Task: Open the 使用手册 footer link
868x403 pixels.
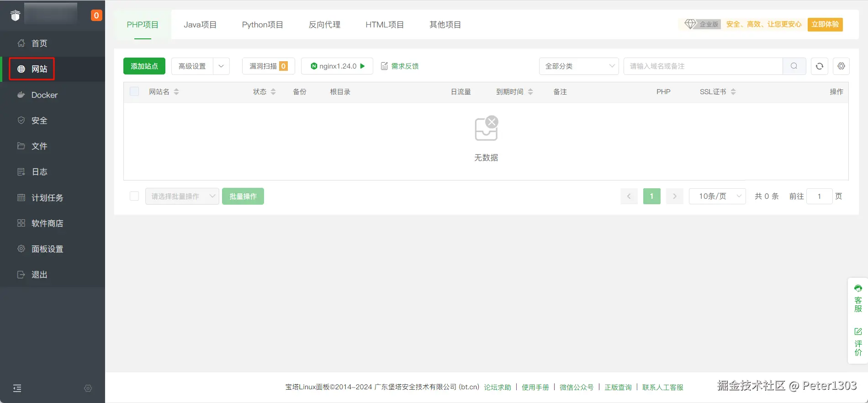Action: [x=535, y=387]
